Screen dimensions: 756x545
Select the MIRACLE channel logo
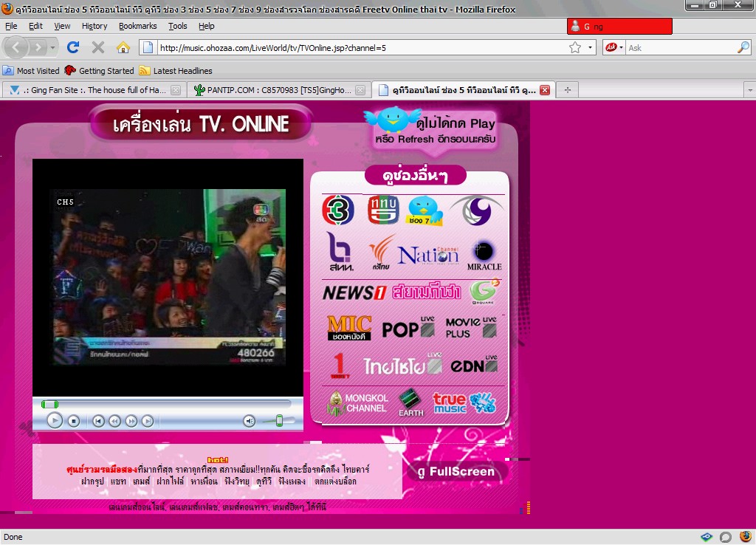484,256
